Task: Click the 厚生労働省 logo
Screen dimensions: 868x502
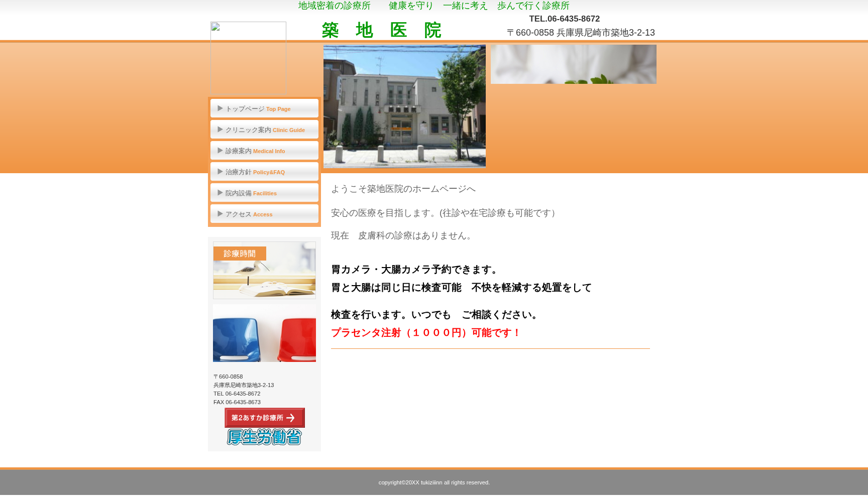Action: (x=264, y=438)
